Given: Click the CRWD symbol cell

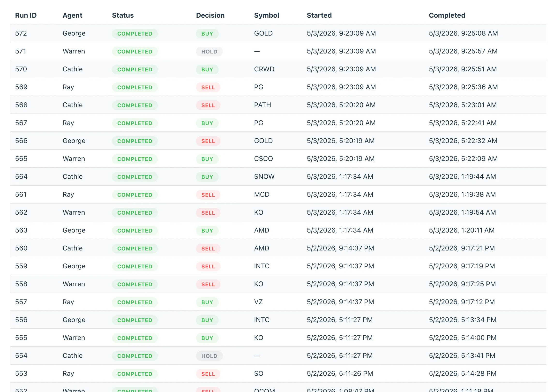Looking at the screenshot, I should click(264, 69).
